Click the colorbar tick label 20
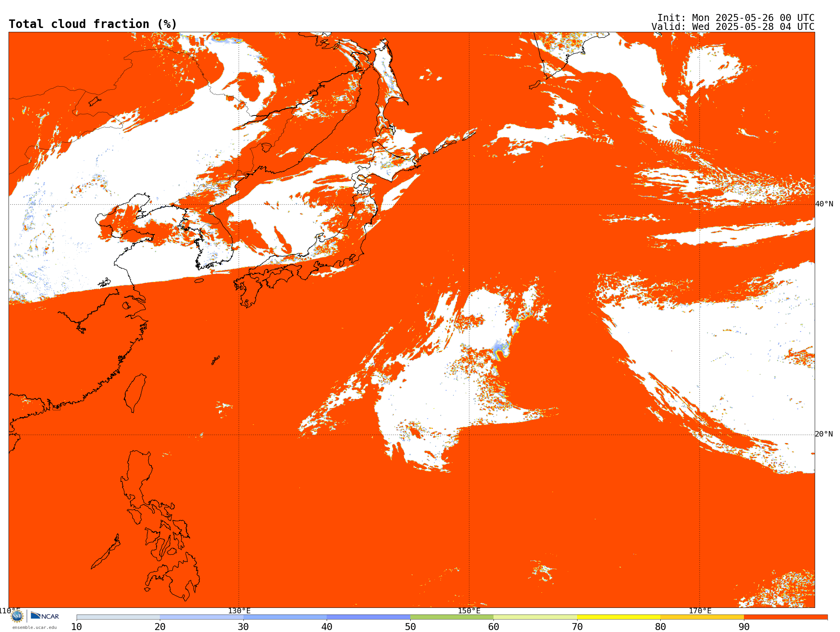840x632 pixels. 160,627
